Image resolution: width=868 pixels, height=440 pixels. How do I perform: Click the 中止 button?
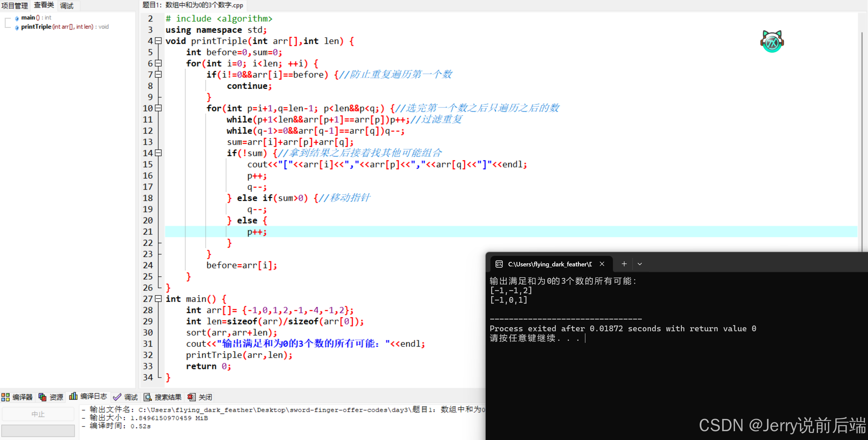(38, 414)
